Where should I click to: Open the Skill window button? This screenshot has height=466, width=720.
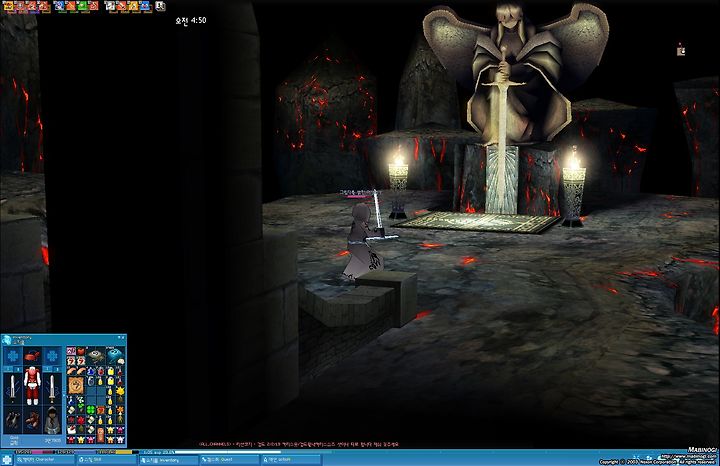pyautogui.click(x=107, y=460)
